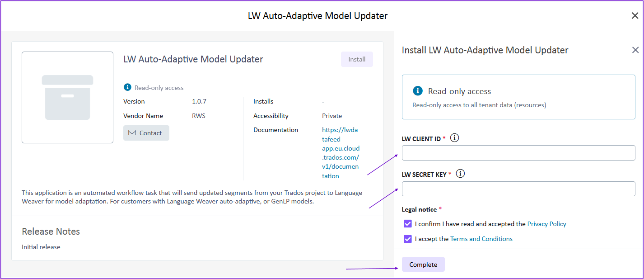
Task: Click the install panel title heading
Action: click(485, 50)
